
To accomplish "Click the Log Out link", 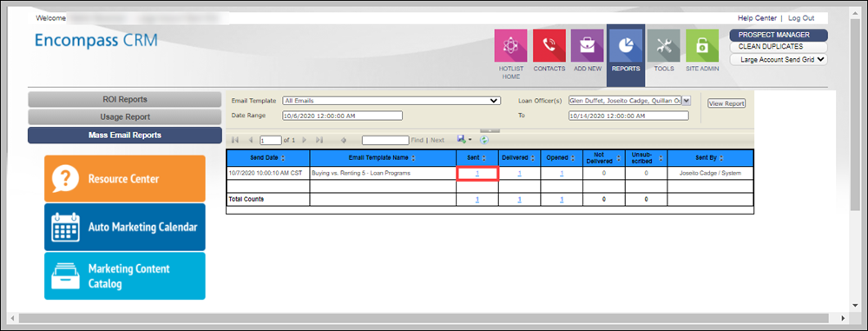I will pyautogui.click(x=801, y=18).
